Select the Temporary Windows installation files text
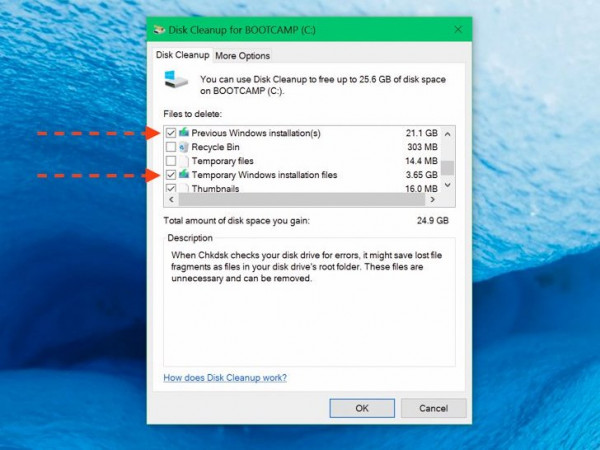Screen dimensions: 600x450 264,175
